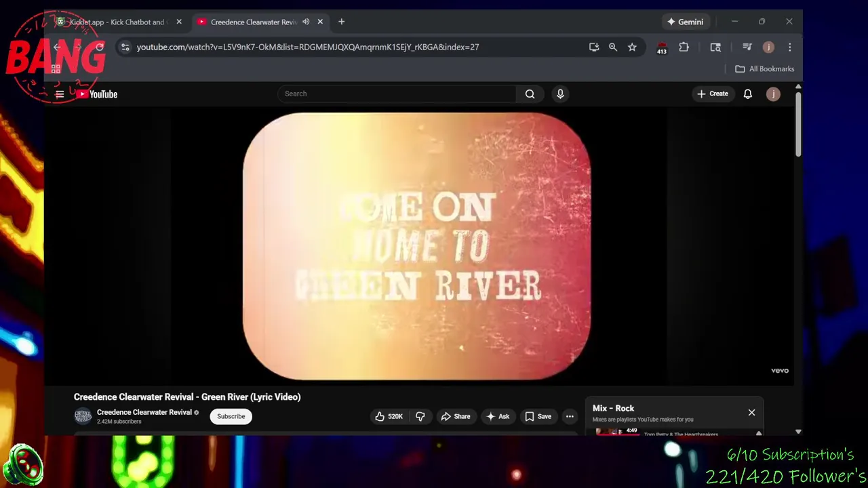Click the YouTube search field
Image resolution: width=868 pixels, height=488 pixels.
click(x=397, y=94)
